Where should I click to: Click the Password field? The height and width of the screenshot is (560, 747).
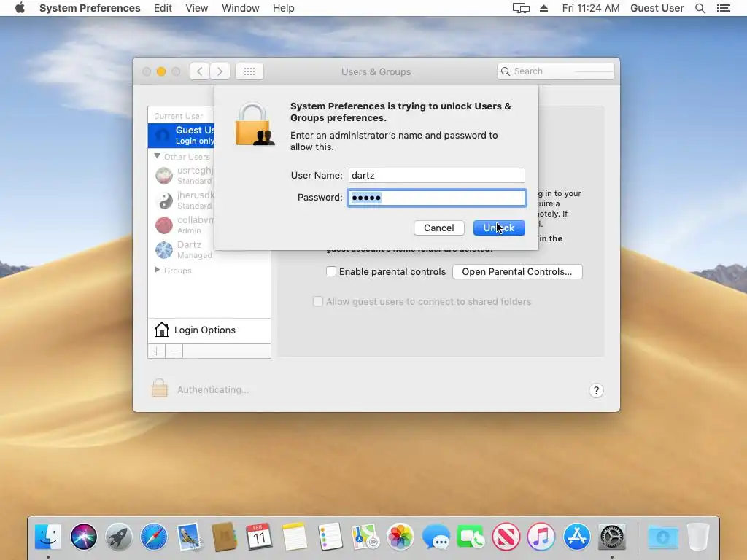(436, 198)
